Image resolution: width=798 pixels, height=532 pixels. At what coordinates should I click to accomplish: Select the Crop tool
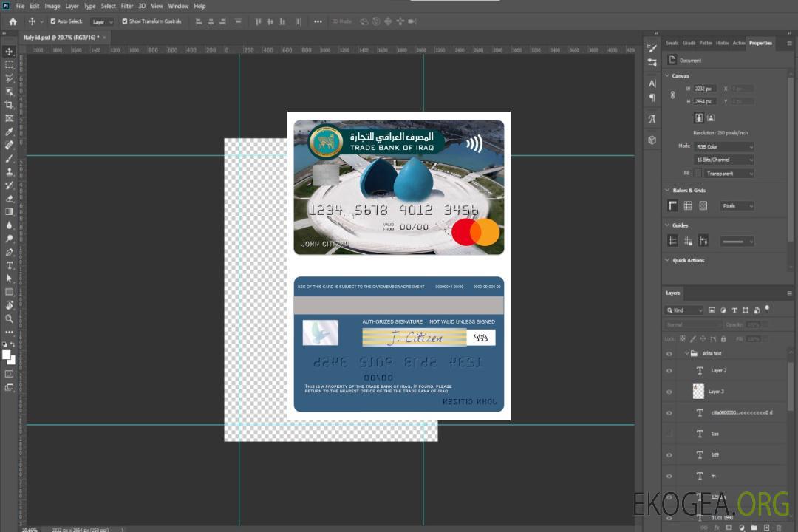(x=9, y=105)
